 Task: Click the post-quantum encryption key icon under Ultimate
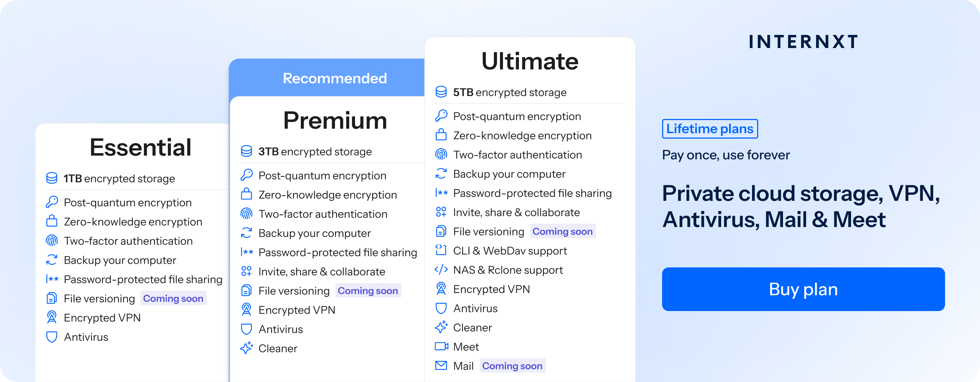coord(441,116)
